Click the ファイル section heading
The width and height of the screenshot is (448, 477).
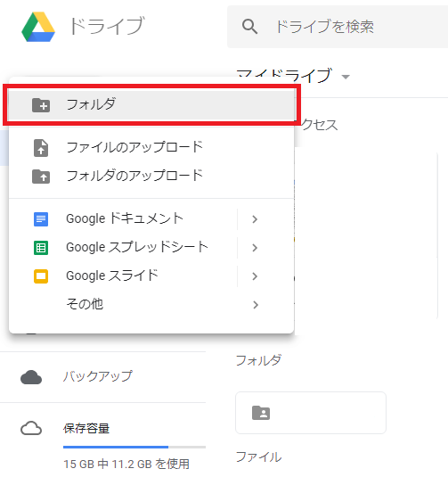tap(258, 456)
